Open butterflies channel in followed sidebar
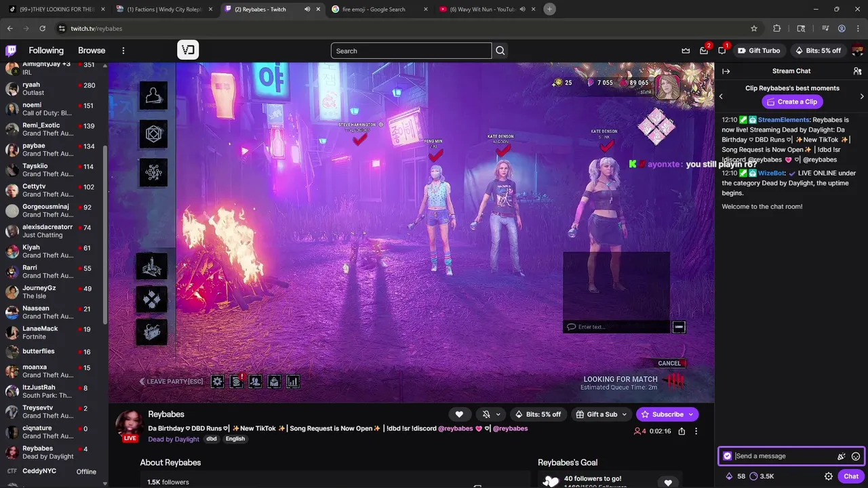This screenshot has height=488, width=868. pyautogui.click(x=54, y=352)
